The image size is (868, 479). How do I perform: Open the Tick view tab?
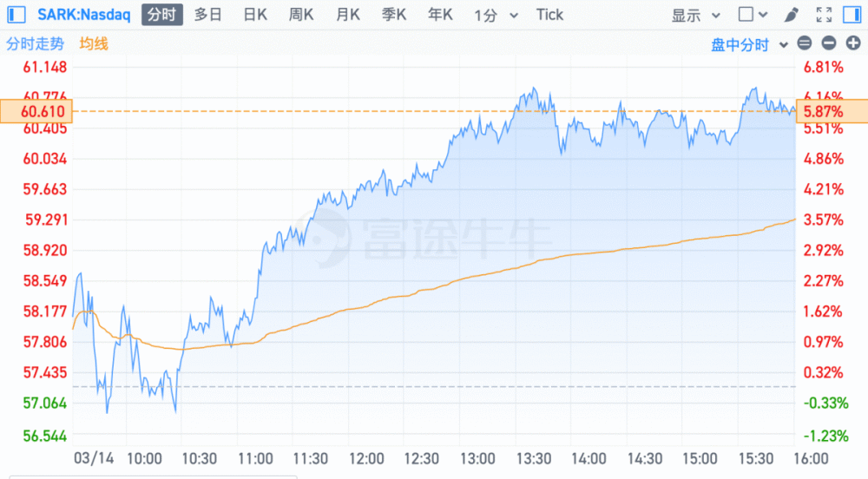coord(549,15)
